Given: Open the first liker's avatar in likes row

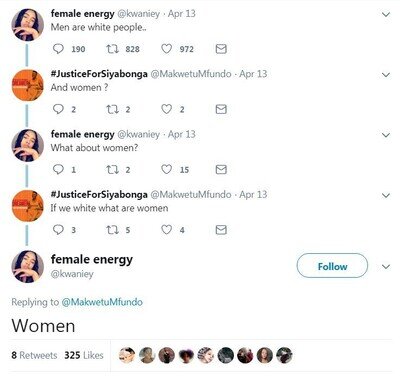Looking at the screenshot, I should coord(127,355).
